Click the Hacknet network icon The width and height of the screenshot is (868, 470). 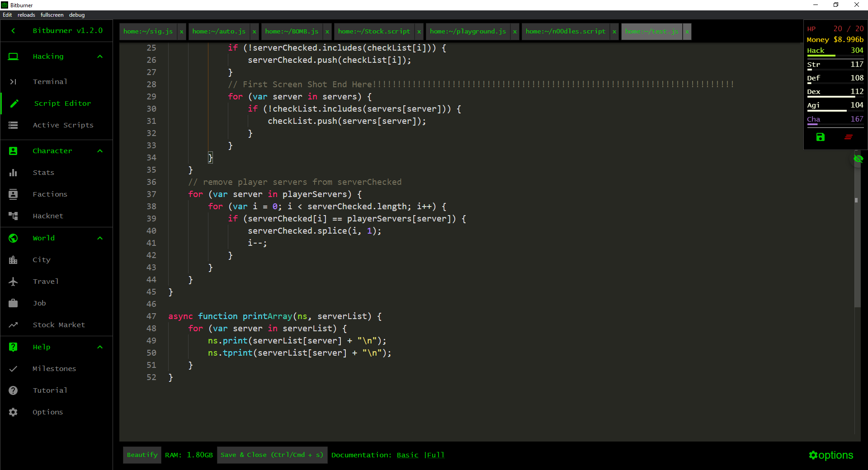[x=13, y=216]
